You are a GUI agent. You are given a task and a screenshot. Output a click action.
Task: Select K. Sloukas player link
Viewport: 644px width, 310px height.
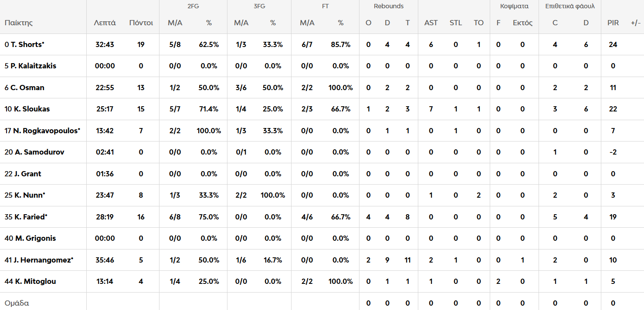click(x=31, y=109)
